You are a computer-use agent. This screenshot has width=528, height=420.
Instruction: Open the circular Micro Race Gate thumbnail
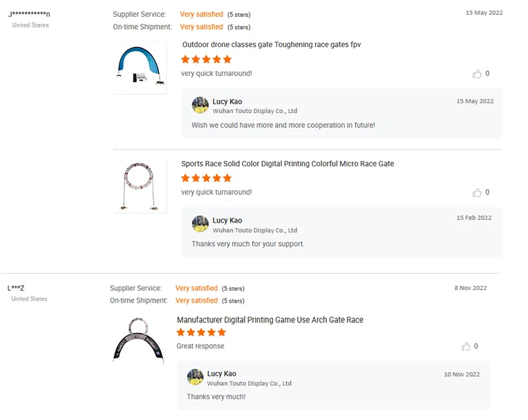tap(140, 186)
